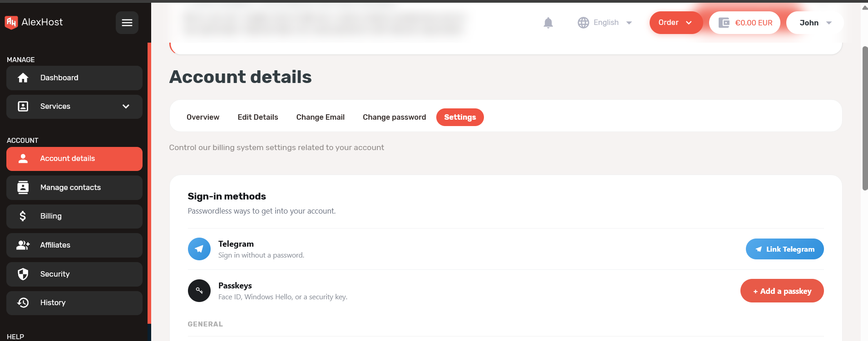Click 'Sign in without a password.' text
The width and height of the screenshot is (868, 341).
261,255
